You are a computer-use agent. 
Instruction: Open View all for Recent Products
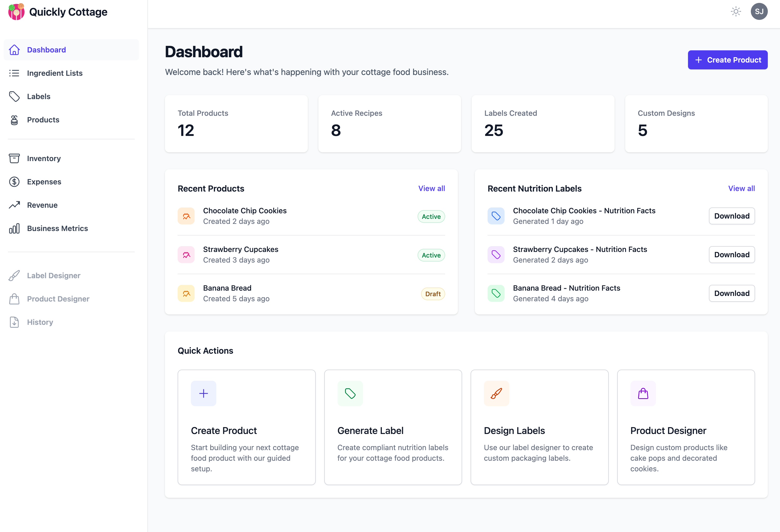[x=432, y=188]
